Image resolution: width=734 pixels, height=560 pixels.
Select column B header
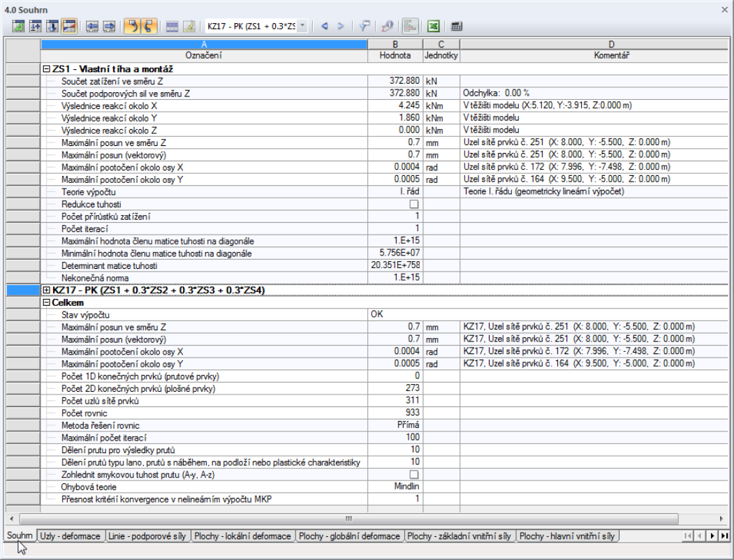coord(395,45)
